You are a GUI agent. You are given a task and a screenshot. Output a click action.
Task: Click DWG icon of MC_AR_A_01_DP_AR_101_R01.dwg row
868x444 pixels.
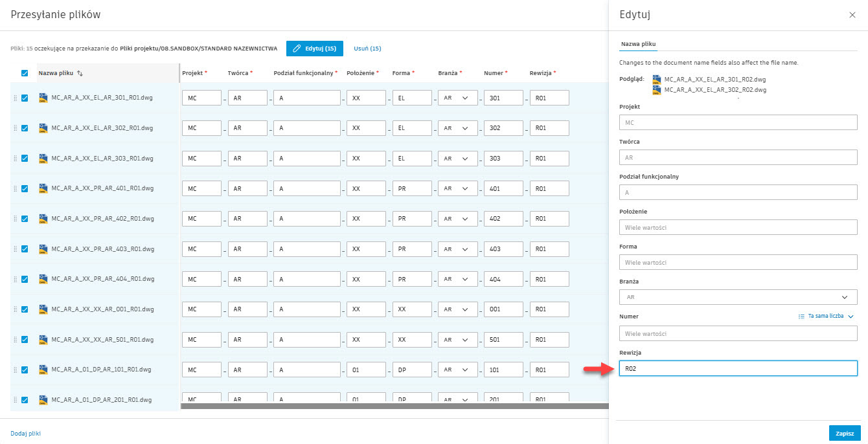tap(43, 370)
